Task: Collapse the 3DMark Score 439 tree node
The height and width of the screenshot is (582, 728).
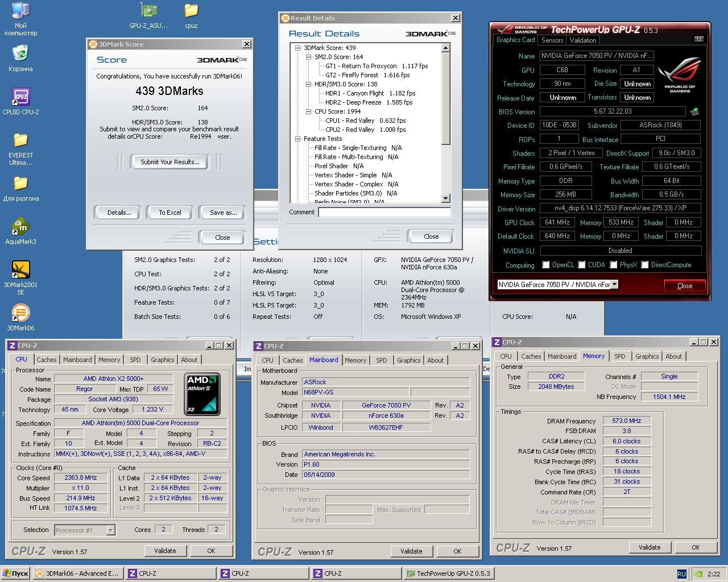Action: click(297, 48)
